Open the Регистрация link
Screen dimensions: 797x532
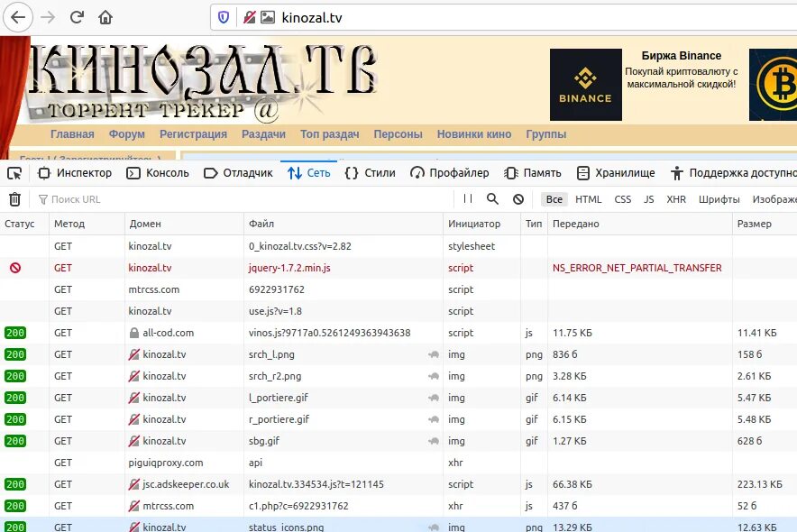[x=193, y=134]
